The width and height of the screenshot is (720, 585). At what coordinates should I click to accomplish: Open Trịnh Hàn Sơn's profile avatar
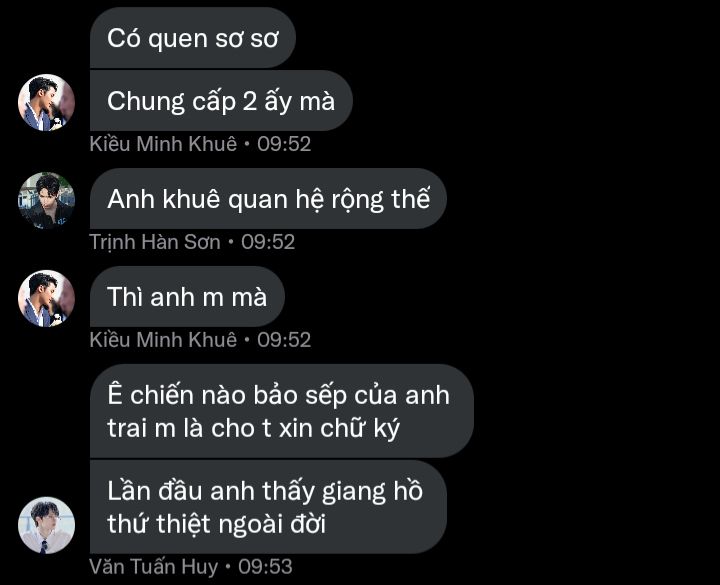click(x=46, y=200)
